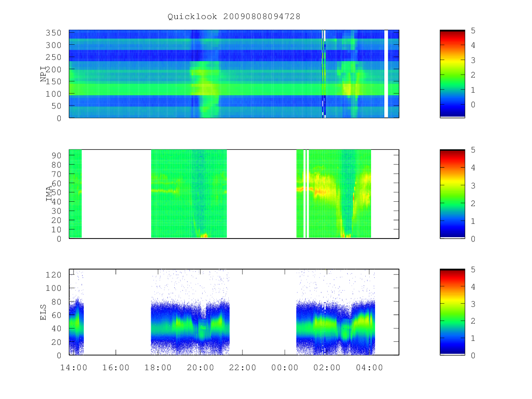Select the IMA y-axis label

[49, 194]
